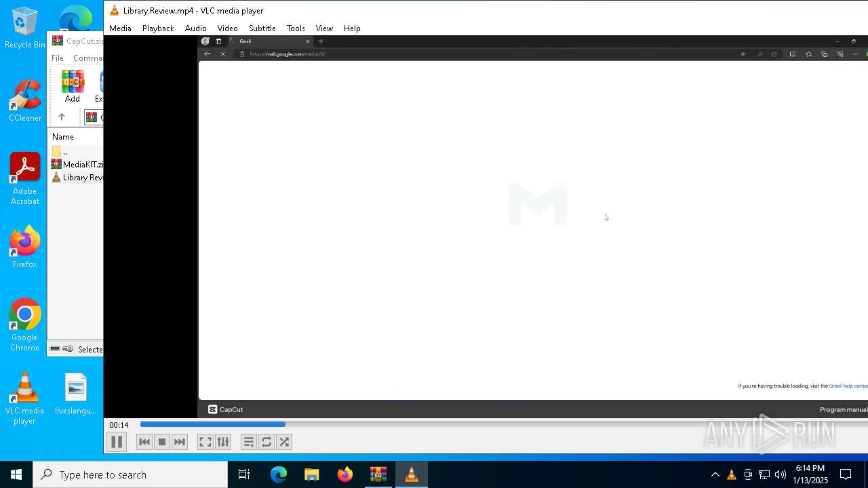868x488 pixels.
Task: Click the VLC seek progress bar
Action: coord(503,425)
